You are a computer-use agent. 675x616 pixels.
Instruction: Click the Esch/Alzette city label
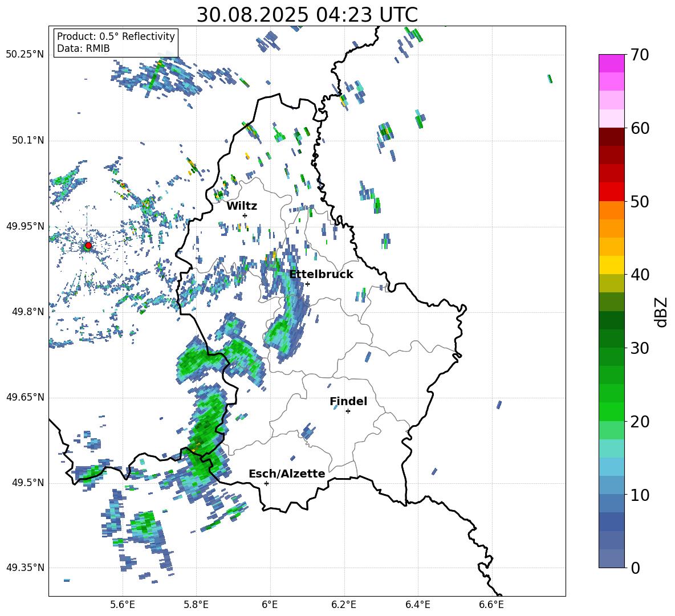coord(287,474)
